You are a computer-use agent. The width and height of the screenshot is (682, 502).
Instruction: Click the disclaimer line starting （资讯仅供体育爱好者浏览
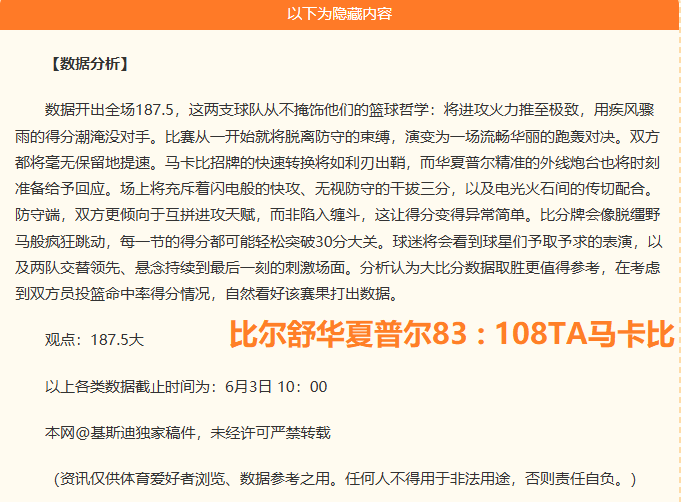coord(345,479)
